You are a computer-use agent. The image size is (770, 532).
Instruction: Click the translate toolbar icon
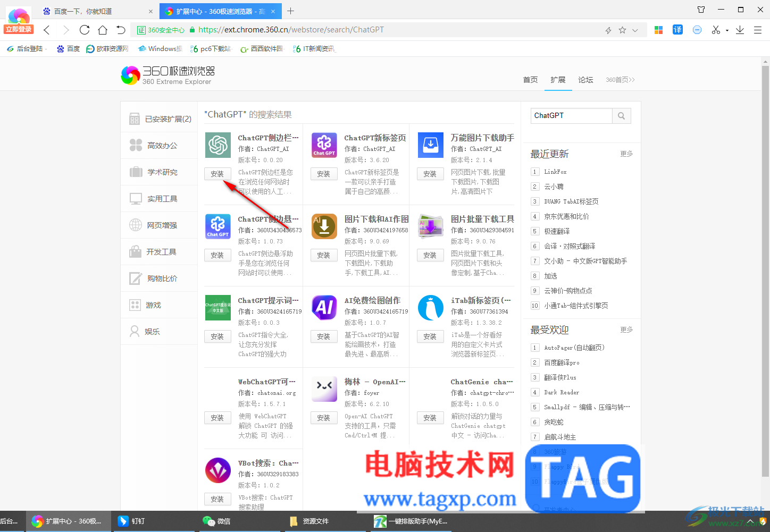coord(677,30)
